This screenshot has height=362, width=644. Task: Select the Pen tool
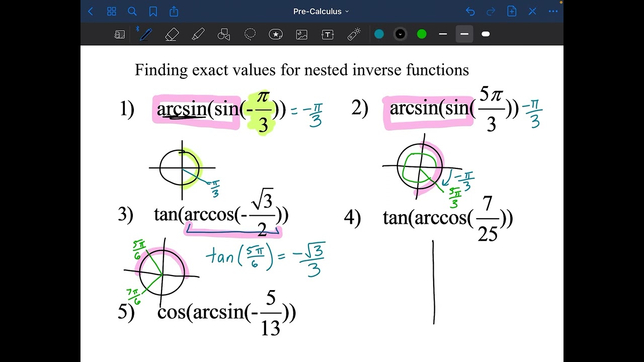point(146,34)
